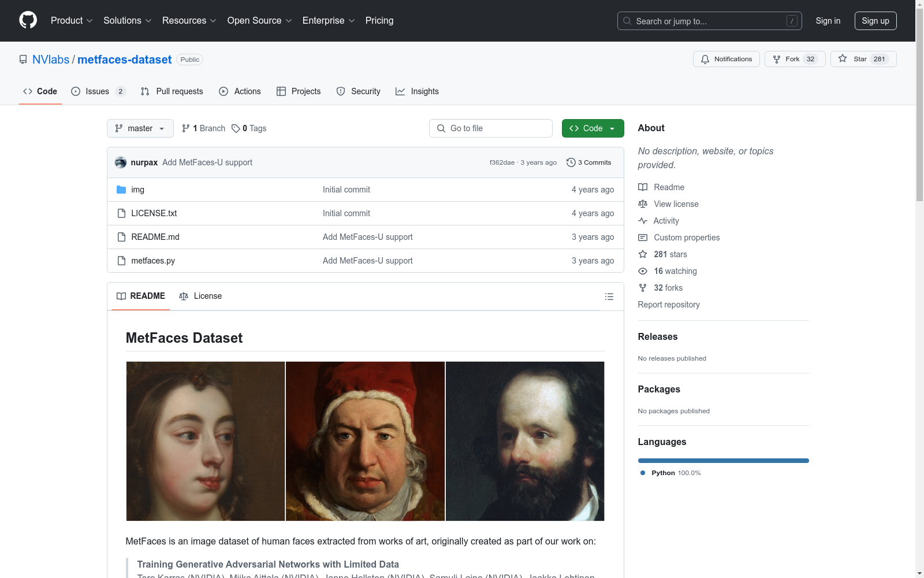Click the 'Python 100.0%' language label
This screenshot has height=578, width=924.
(x=676, y=473)
